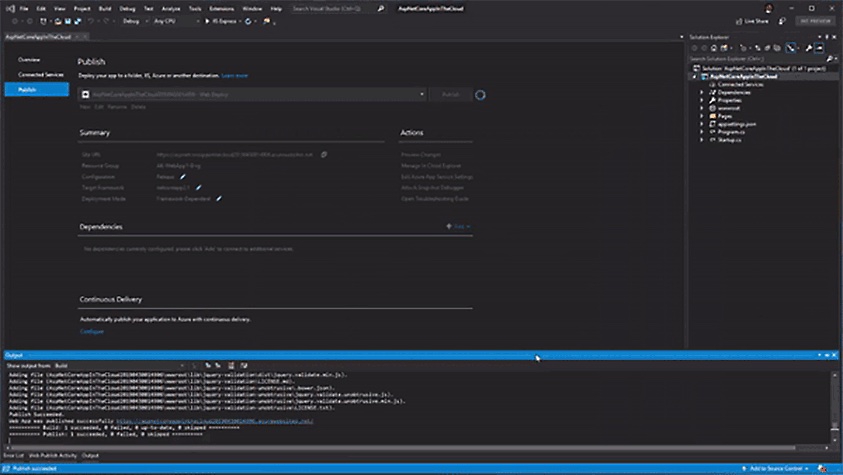The height and width of the screenshot is (475, 843).
Task: Click the Learn more link
Action: click(235, 75)
